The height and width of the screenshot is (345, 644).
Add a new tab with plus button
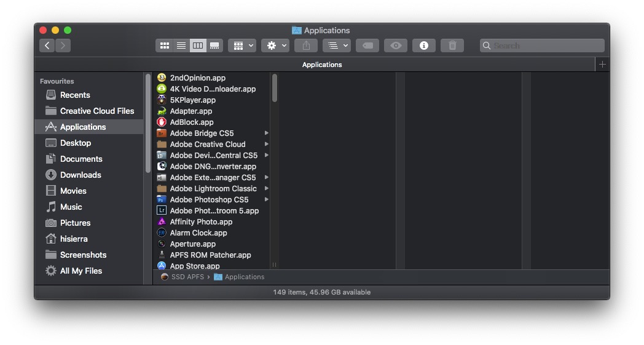(x=602, y=65)
